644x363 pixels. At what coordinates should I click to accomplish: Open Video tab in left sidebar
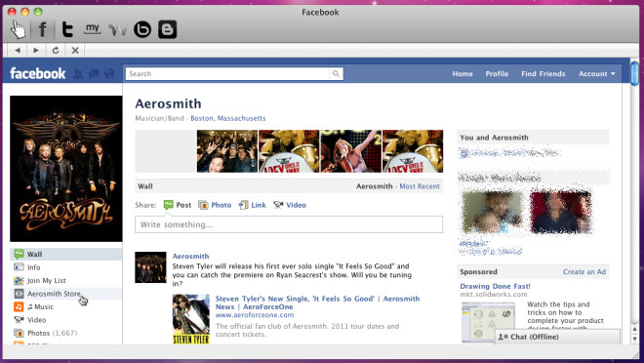66,320
